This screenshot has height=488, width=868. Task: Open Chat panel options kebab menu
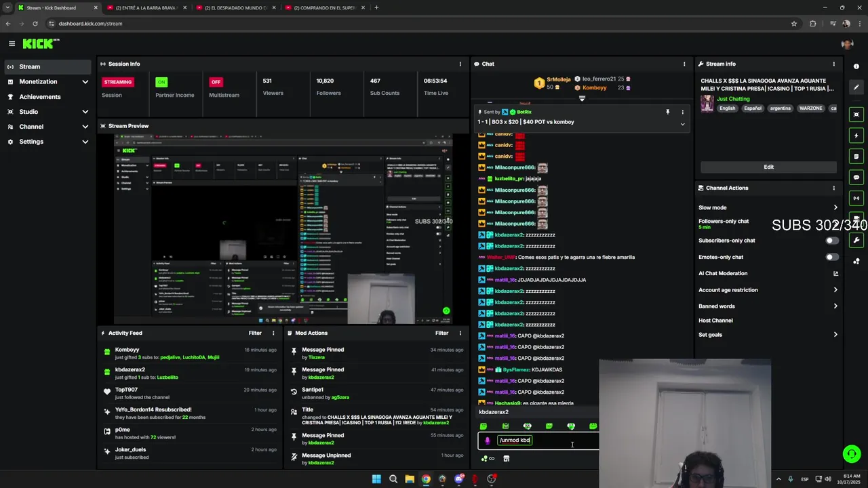pyautogui.click(x=684, y=64)
